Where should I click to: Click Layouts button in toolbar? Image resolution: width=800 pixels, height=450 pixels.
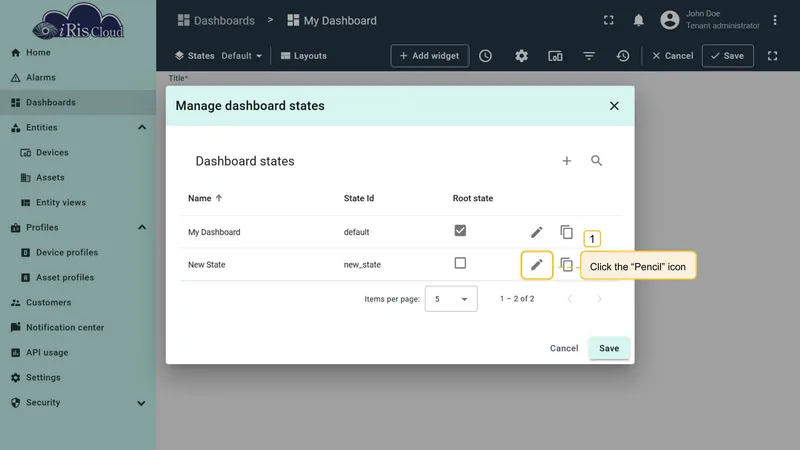[304, 56]
